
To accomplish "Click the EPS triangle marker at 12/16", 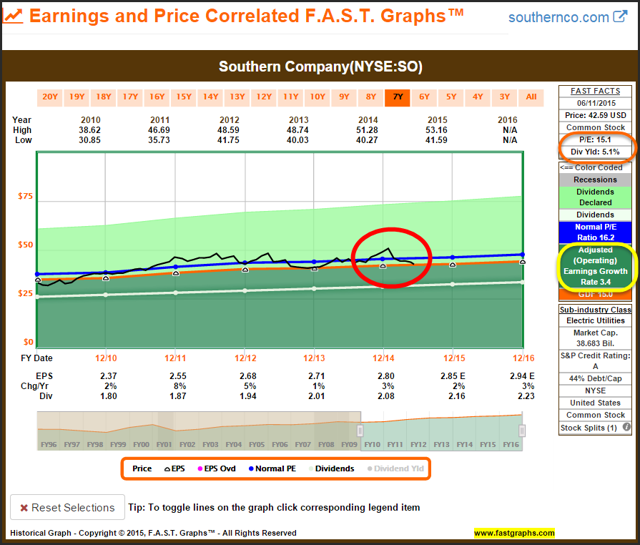I will click(522, 262).
